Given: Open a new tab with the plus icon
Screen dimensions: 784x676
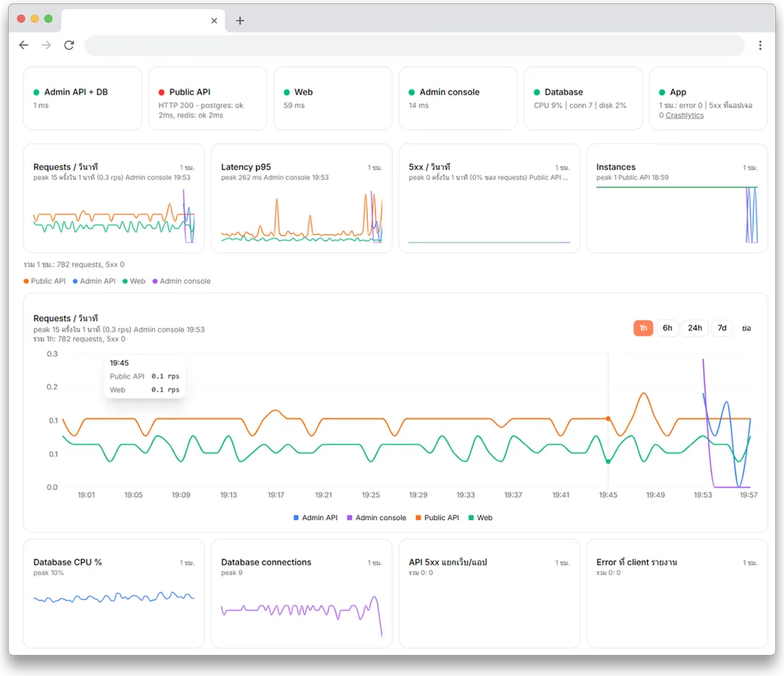Looking at the screenshot, I should [x=240, y=21].
